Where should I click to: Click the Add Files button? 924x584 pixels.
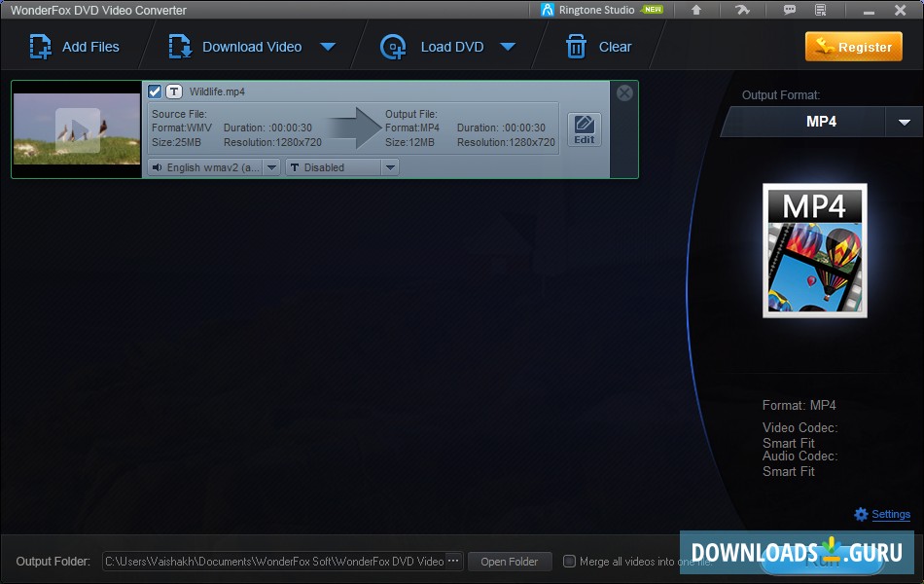75,47
